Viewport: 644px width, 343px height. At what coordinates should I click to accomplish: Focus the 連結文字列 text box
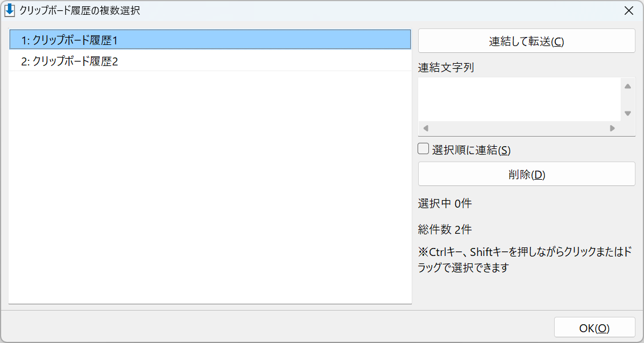pos(519,99)
